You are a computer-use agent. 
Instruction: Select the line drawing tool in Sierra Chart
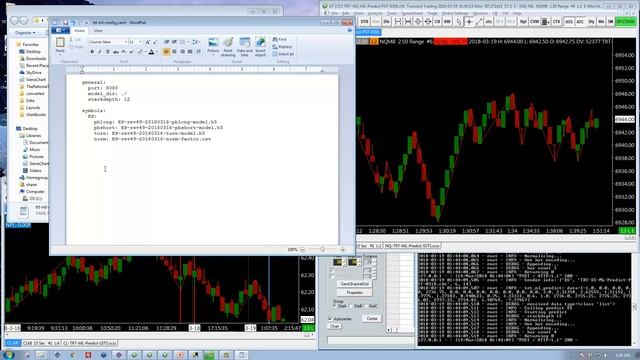coord(479,22)
